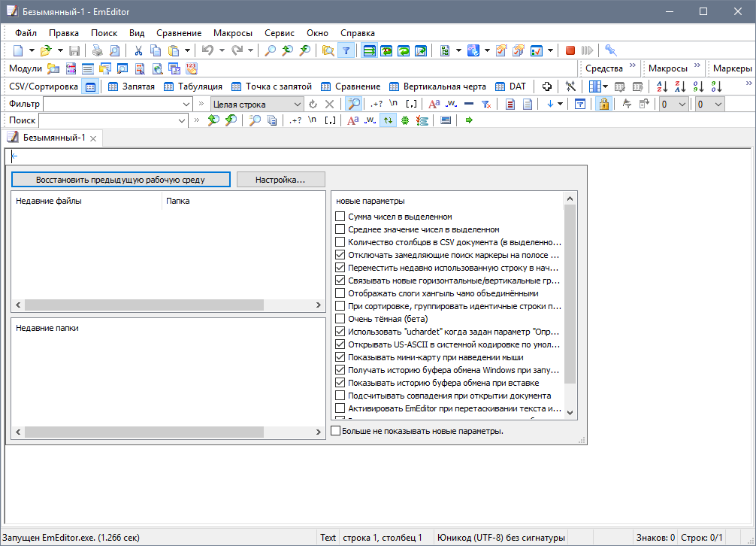Screen dimensions: 756x546
Task: Enable 'Сумма чисел в выделенном' checkbox
Action: [340, 217]
